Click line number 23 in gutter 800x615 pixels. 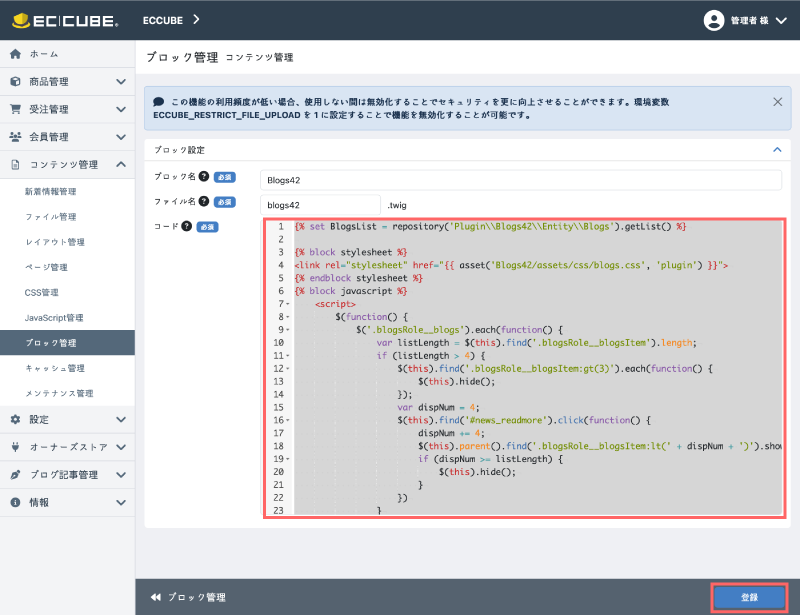279,510
